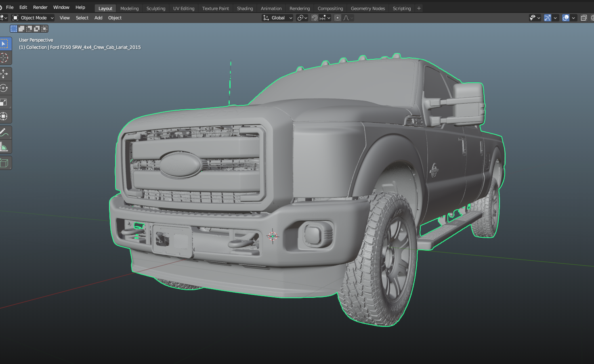The image size is (594, 364).
Task: Expand the gizmo options dropdown arrow
Action: tap(556, 18)
